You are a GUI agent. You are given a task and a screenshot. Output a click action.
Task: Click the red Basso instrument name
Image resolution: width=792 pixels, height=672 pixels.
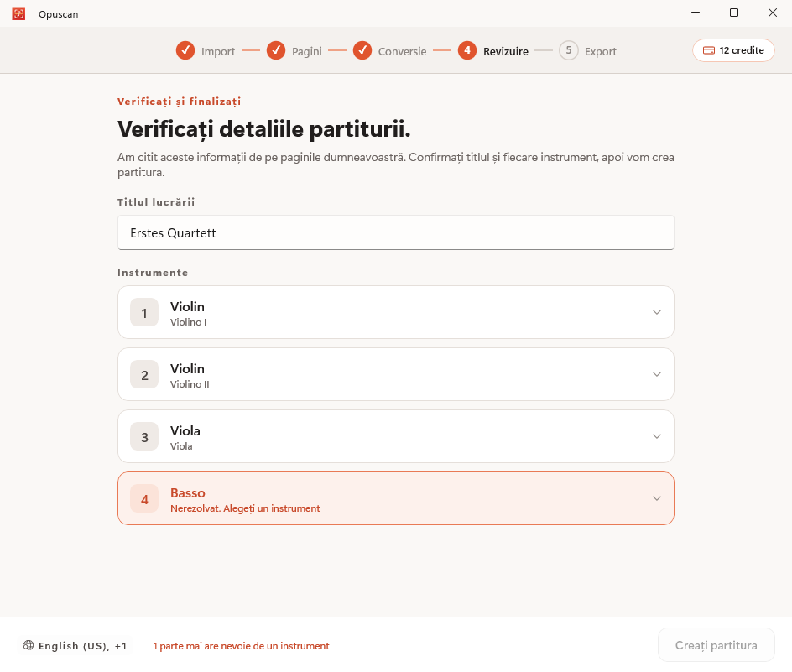pos(188,493)
